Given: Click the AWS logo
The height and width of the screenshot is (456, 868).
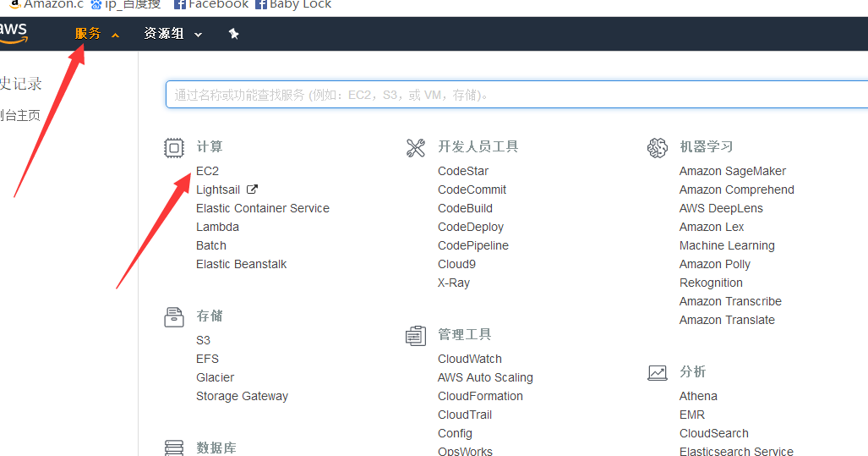Looking at the screenshot, I should click(x=14, y=33).
